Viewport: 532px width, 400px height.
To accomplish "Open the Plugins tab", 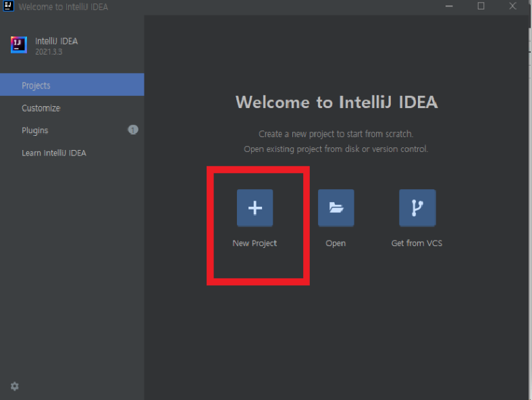I will [72, 130].
